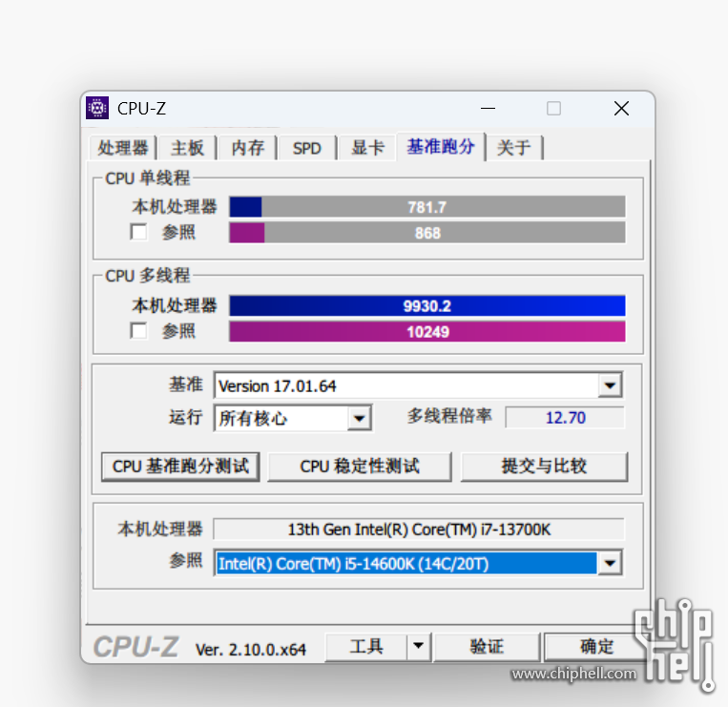Screen dimensions: 728x707
Task: Click the CPU-Z app icon in title bar
Action: (97, 108)
